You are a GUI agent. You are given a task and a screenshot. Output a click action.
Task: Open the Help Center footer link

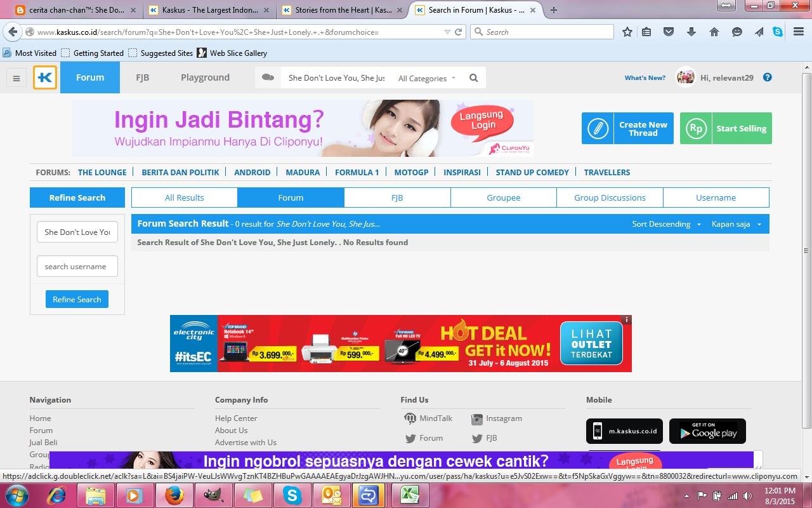(236, 418)
